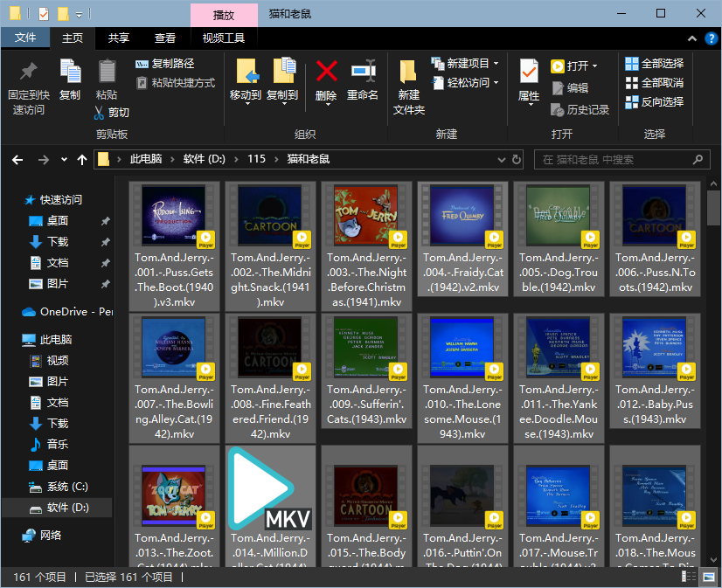Image resolution: width=722 pixels, height=588 pixels.
Task: Open the Copy to (复制到) dropdown
Action: click(283, 105)
